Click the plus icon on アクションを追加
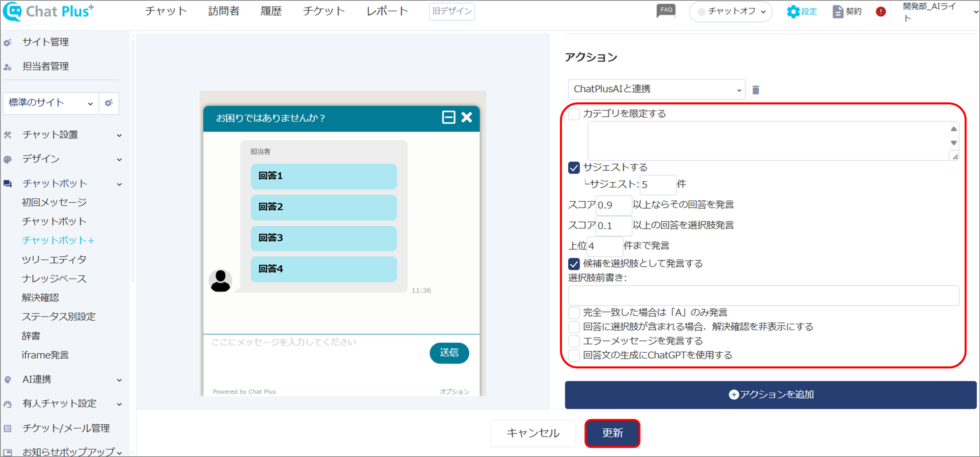Viewport: 980px width, 457px height. point(734,395)
